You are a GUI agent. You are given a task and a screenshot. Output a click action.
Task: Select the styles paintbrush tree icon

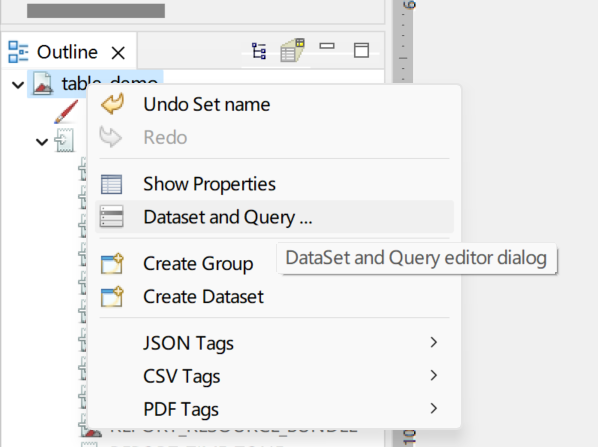point(66,112)
